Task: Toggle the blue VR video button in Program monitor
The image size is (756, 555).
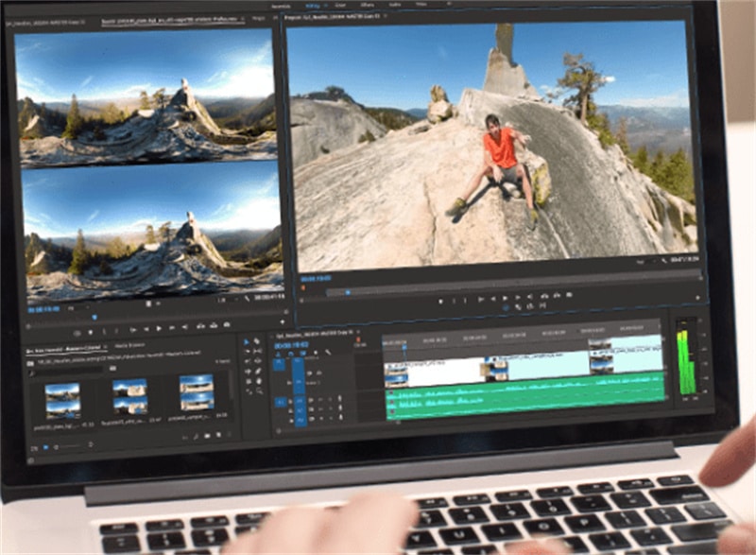Action: [506, 307]
